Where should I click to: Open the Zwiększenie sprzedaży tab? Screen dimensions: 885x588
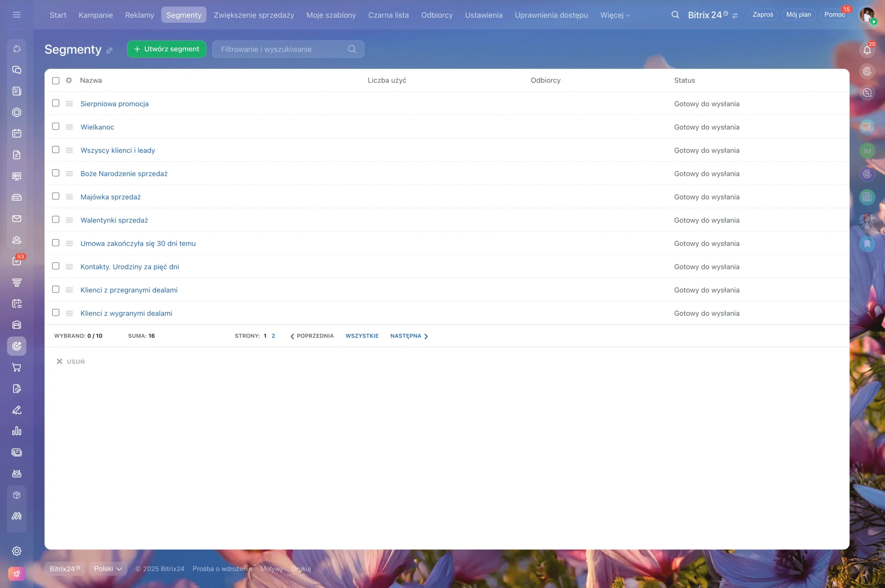click(254, 15)
